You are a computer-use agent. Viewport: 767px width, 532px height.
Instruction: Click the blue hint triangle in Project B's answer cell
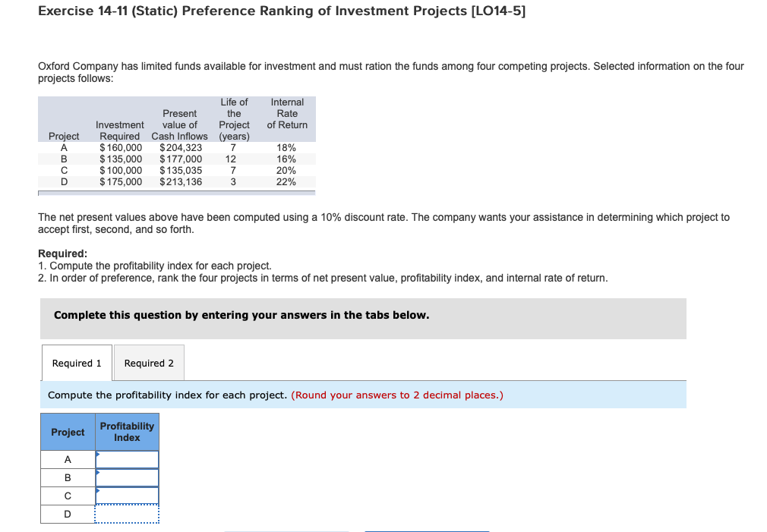[96, 472]
